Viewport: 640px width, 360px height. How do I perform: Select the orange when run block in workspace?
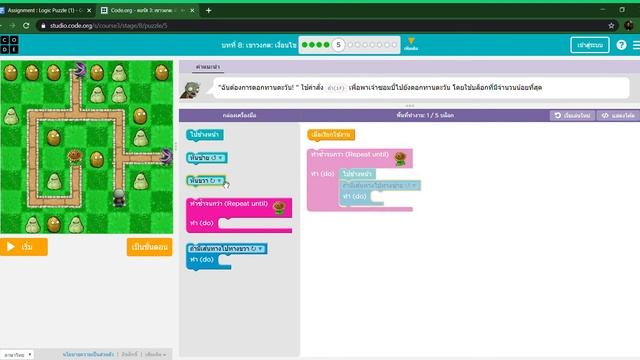tap(331, 135)
